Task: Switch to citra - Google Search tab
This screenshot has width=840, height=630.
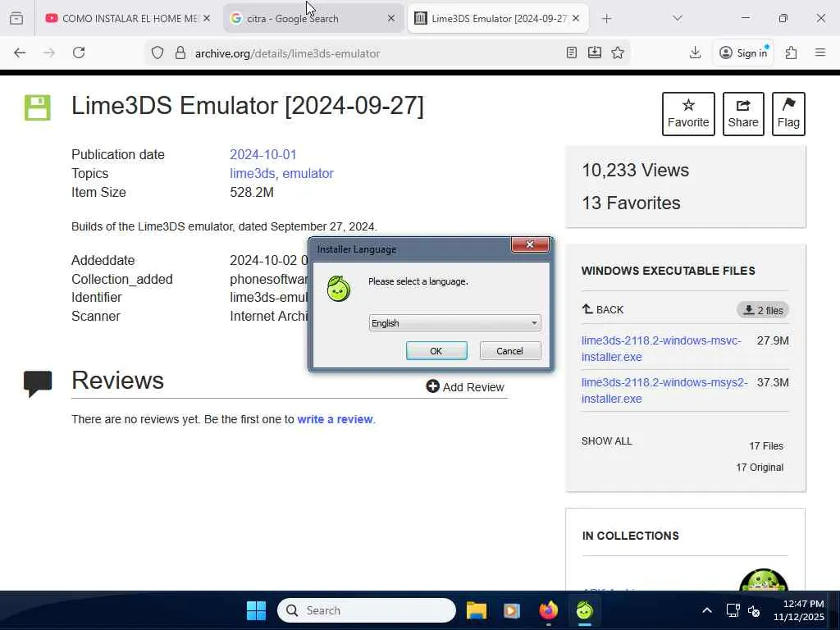Action: pyautogui.click(x=313, y=19)
